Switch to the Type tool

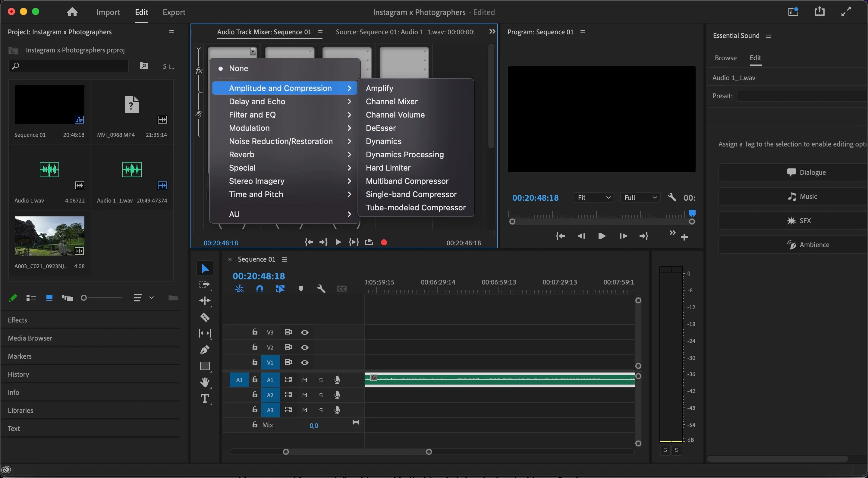(205, 398)
